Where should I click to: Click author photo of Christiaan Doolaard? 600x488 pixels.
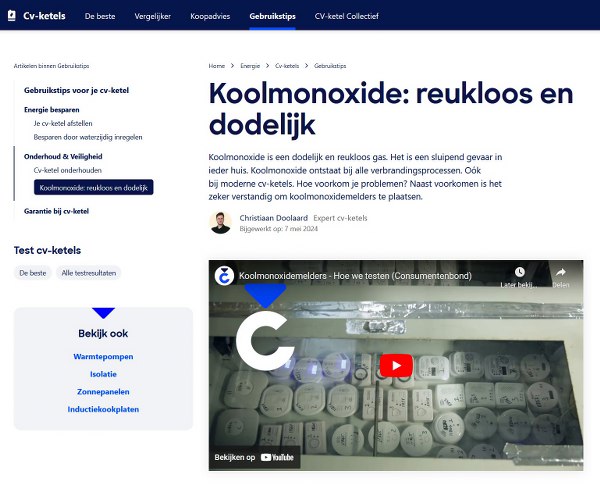(220, 223)
